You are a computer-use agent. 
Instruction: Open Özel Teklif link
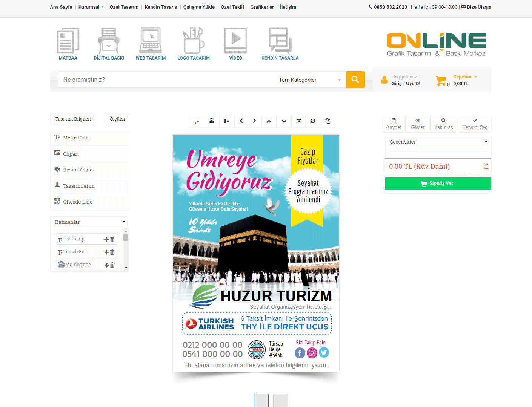click(232, 7)
